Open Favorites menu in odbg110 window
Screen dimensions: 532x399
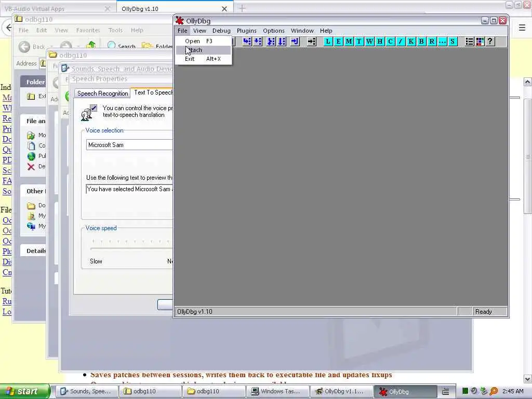pos(88,30)
